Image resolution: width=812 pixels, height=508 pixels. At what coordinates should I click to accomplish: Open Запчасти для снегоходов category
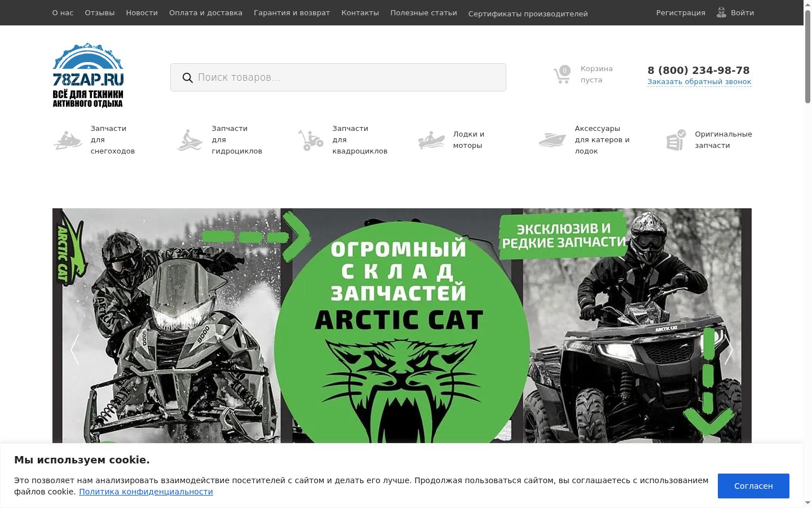tap(113, 140)
